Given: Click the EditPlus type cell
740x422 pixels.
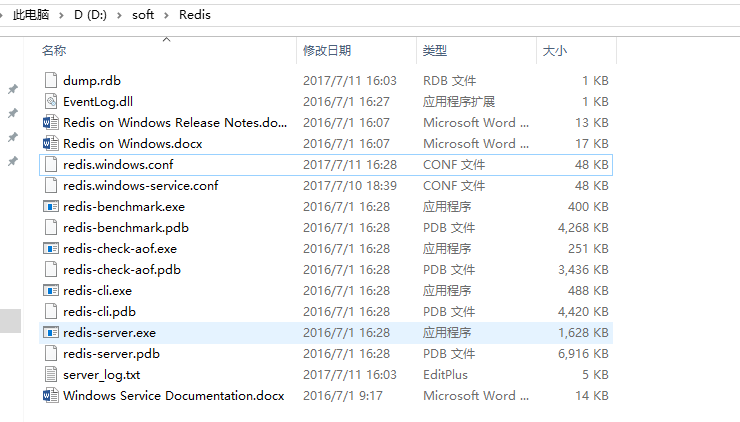Looking at the screenshot, I should (x=445, y=375).
